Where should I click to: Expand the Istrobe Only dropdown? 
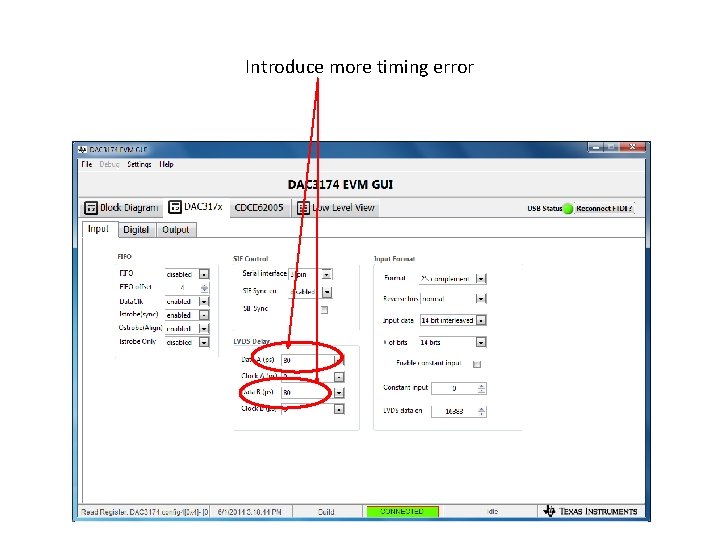(x=204, y=342)
